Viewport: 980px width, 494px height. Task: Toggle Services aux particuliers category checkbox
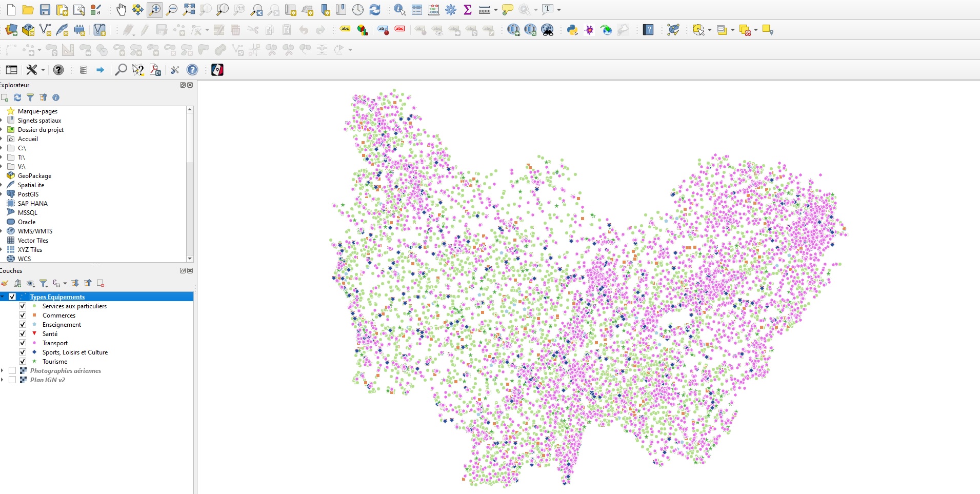(x=23, y=306)
